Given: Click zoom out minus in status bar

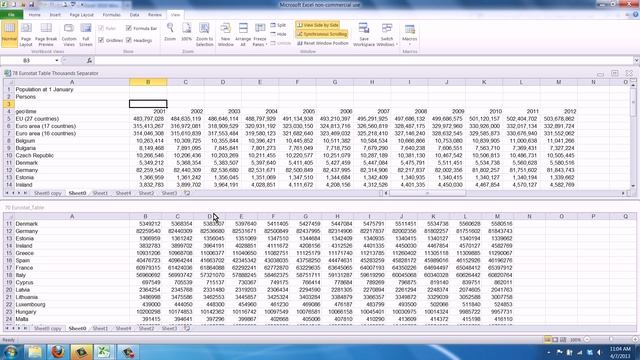Looking at the screenshot, I should 587,340.
